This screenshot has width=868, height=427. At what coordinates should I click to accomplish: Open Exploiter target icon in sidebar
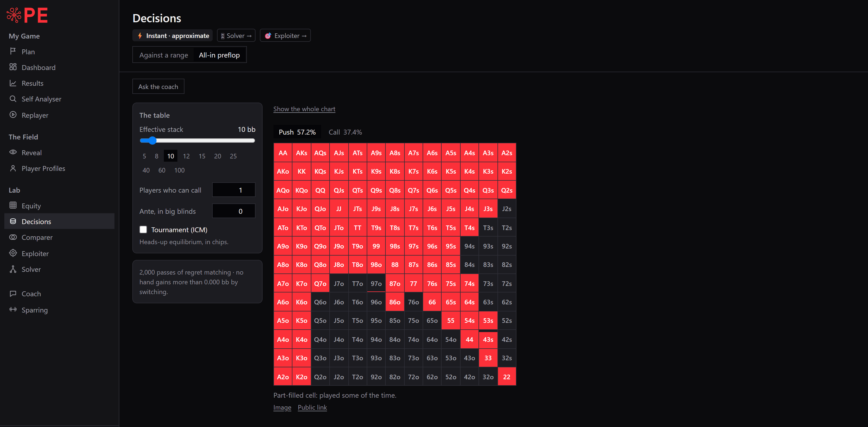click(x=13, y=253)
